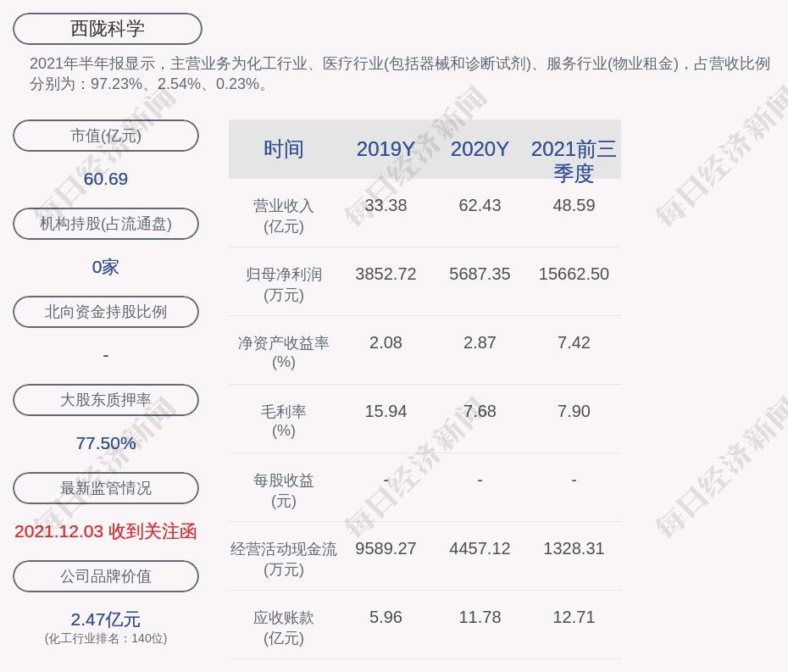The width and height of the screenshot is (788, 672).
Task: Click the 77.50% pledge ratio value
Action: point(106,443)
